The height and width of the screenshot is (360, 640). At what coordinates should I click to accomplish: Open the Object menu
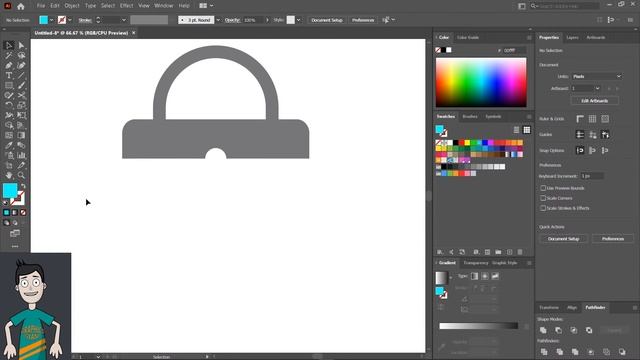tap(72, 6)
